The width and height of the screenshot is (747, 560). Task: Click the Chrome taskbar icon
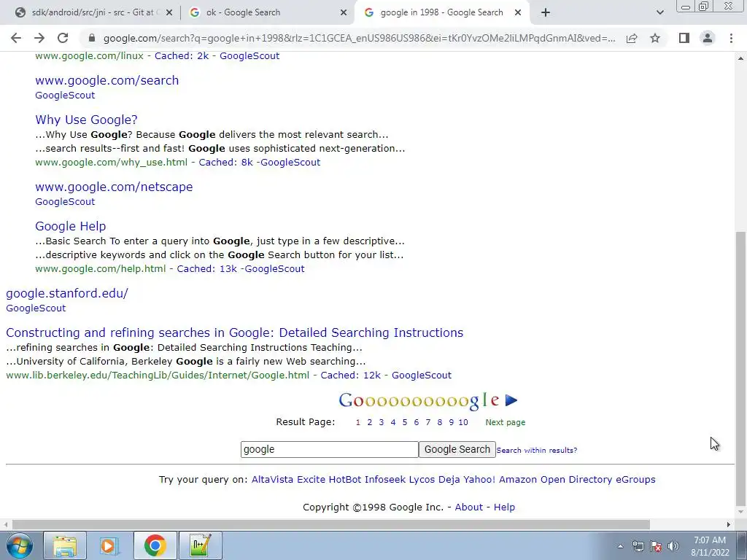tap(155, 545)
